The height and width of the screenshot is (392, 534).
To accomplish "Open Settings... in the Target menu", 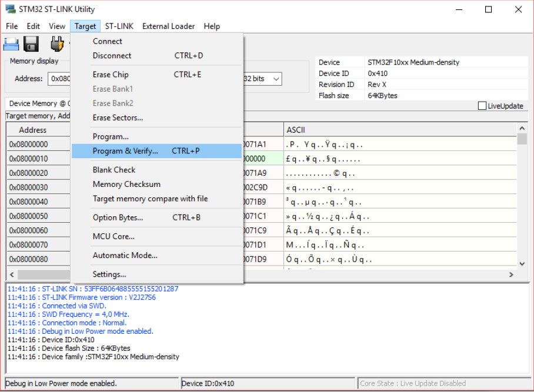I will pyautogui.click(x=156, y=274).
